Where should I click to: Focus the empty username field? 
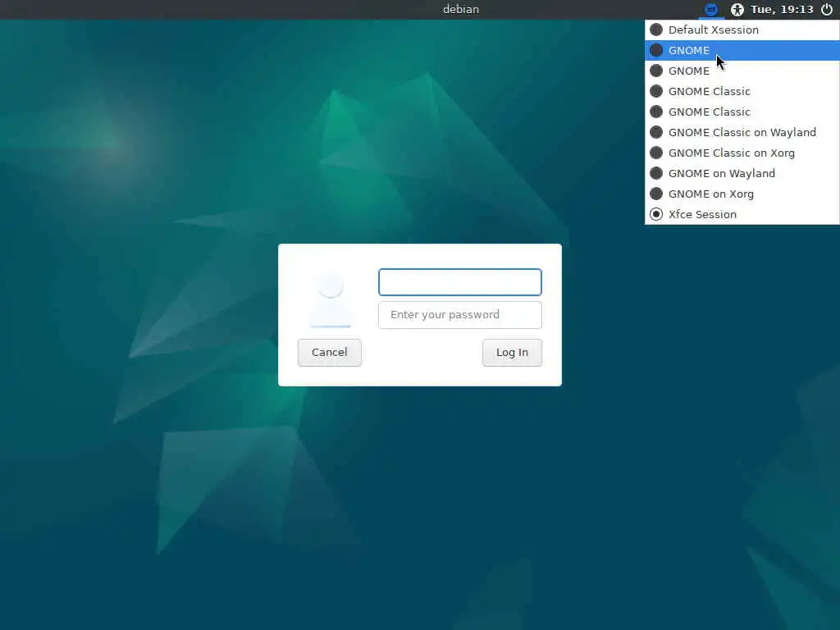pyautogui.click(x=460, y=282)
